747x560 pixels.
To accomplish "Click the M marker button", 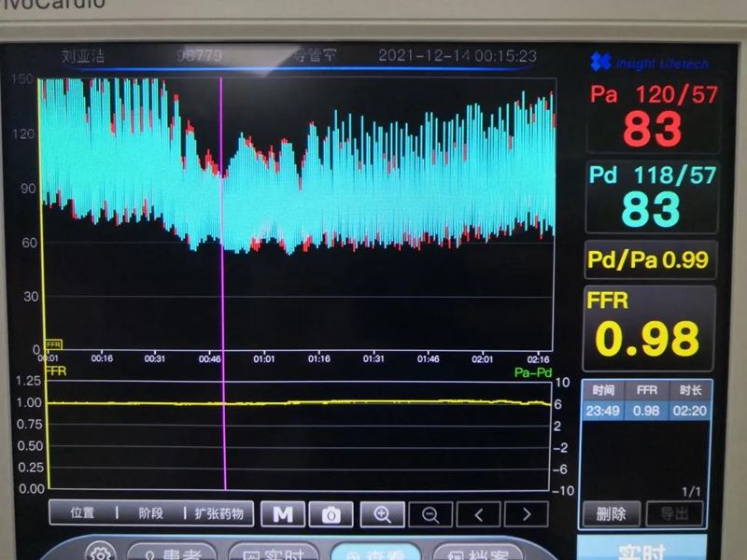I will [x=283, y=514].
